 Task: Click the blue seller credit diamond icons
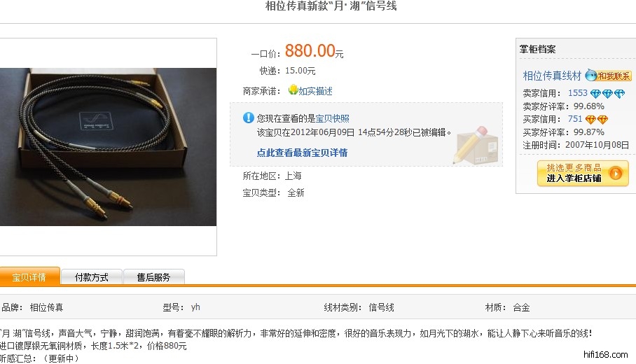click(x=607, y=94)
